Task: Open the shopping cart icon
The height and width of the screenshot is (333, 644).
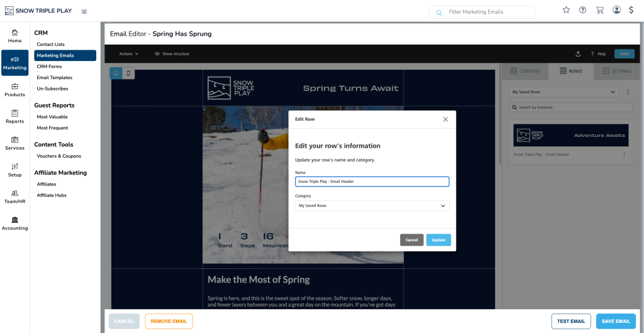Action: click(x=599, y=10)
